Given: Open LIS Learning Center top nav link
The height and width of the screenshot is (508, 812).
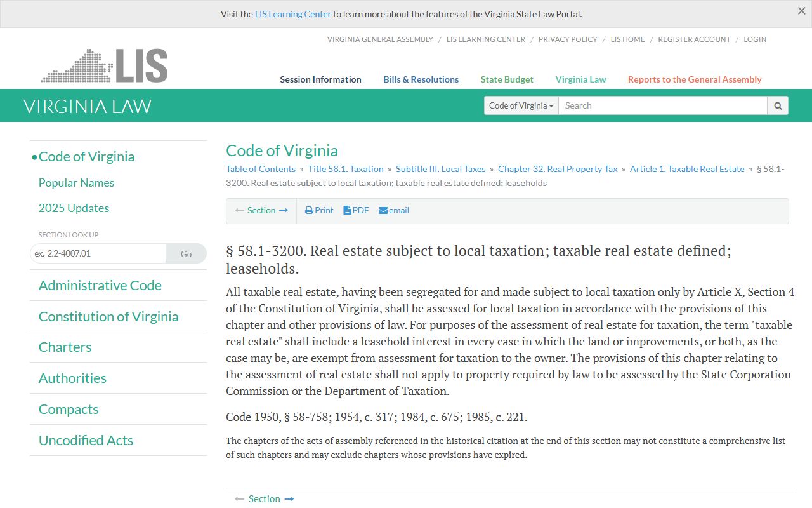Looking at the screenshot, I should click(x=486, y=39).
